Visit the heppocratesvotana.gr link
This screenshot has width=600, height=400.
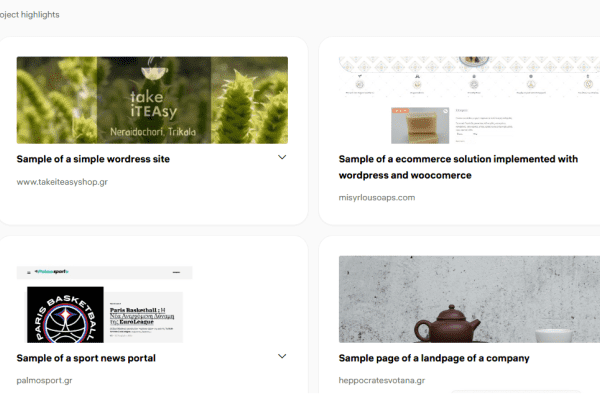click(382, 380)
